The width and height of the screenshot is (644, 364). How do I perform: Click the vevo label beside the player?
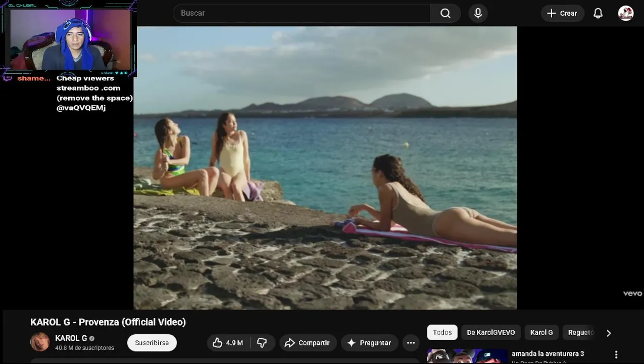point(632,293)
